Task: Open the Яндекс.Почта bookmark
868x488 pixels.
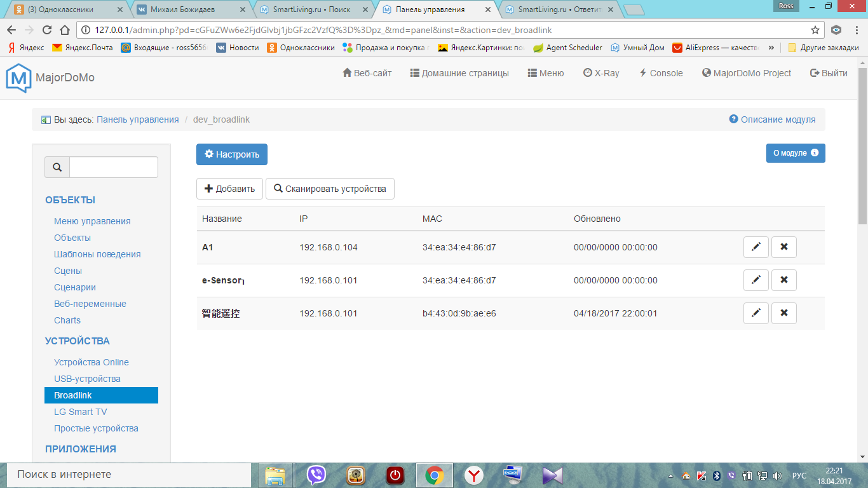Action: 83,48
